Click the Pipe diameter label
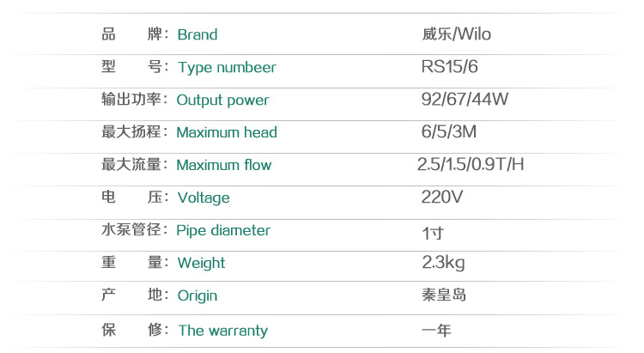This screenshot has height=353, width=644. (x=223, y=230)
